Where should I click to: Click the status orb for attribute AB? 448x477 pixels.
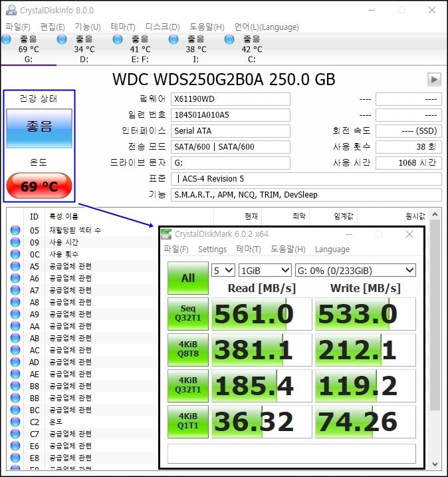coord(15,338)
